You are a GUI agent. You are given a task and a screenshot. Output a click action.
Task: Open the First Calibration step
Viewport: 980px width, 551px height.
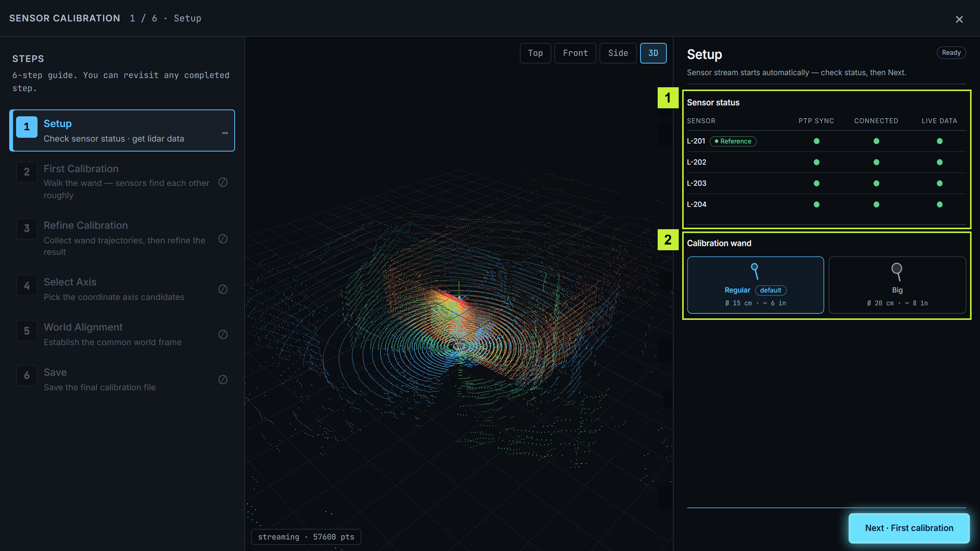(x=122, y=182)
